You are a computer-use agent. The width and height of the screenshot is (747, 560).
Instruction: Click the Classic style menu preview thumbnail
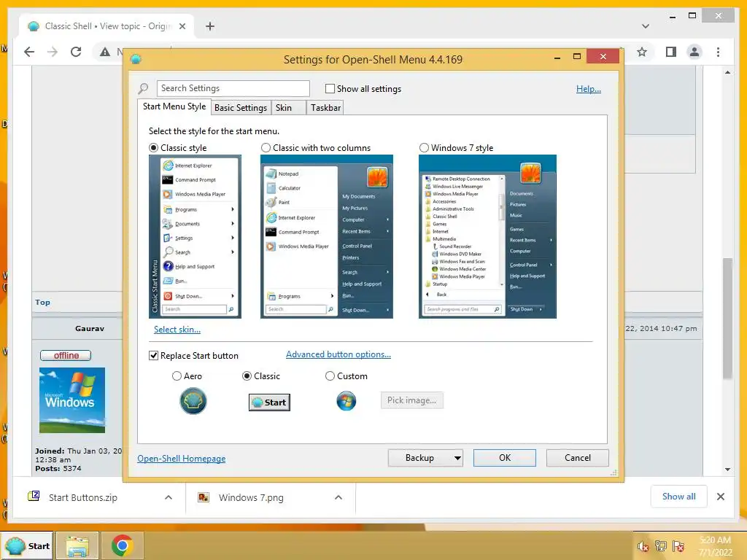195,237
